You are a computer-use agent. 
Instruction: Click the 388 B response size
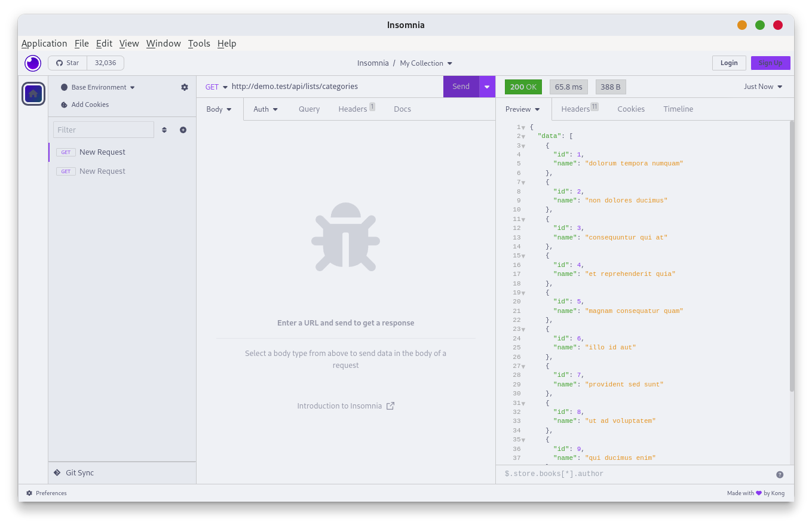coord(611,87)
